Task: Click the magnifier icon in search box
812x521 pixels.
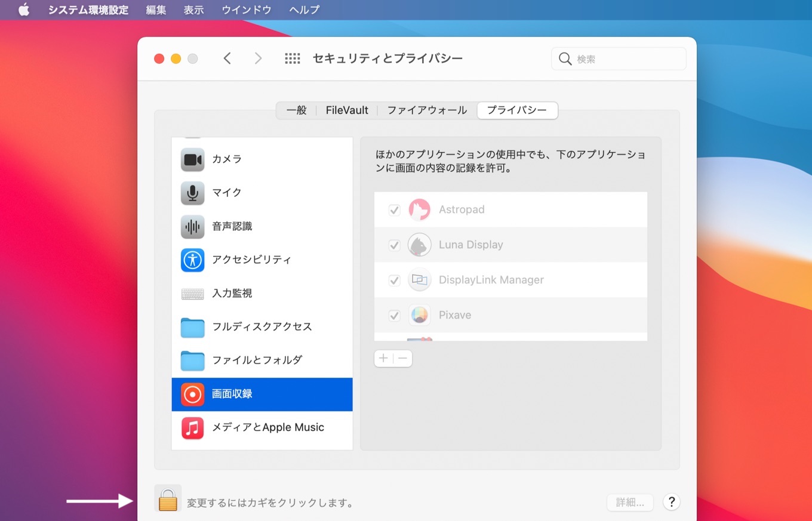Action: (565, 59)
